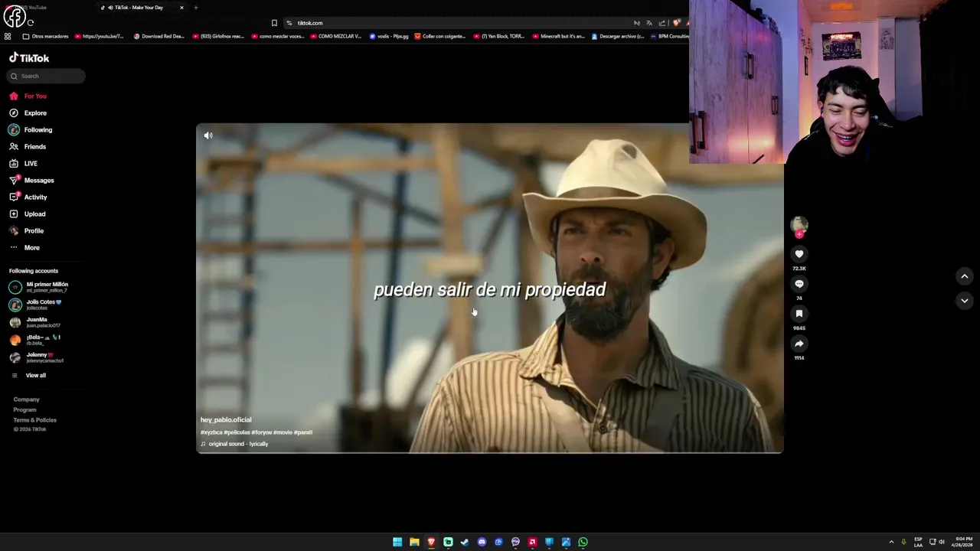Save the video with the bookmark icon
Viewport: 980px width, 551px height.
pos(799,314)
